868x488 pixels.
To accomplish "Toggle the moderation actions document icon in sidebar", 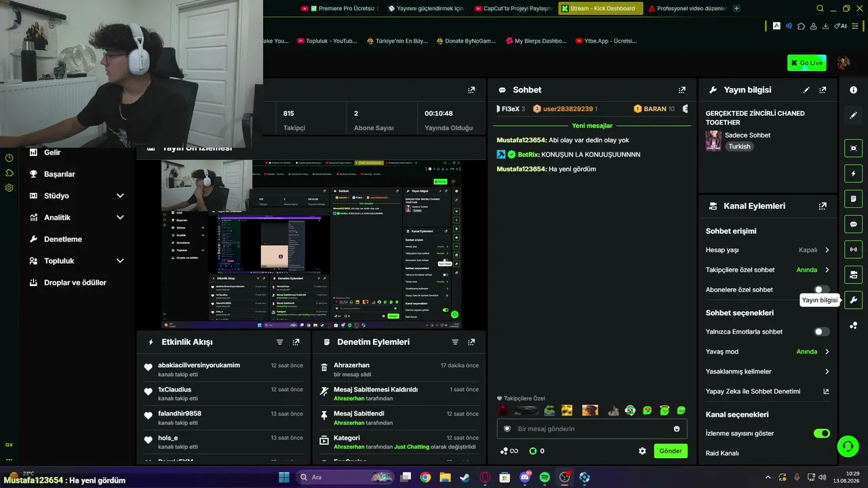I will tap(853, 199).
